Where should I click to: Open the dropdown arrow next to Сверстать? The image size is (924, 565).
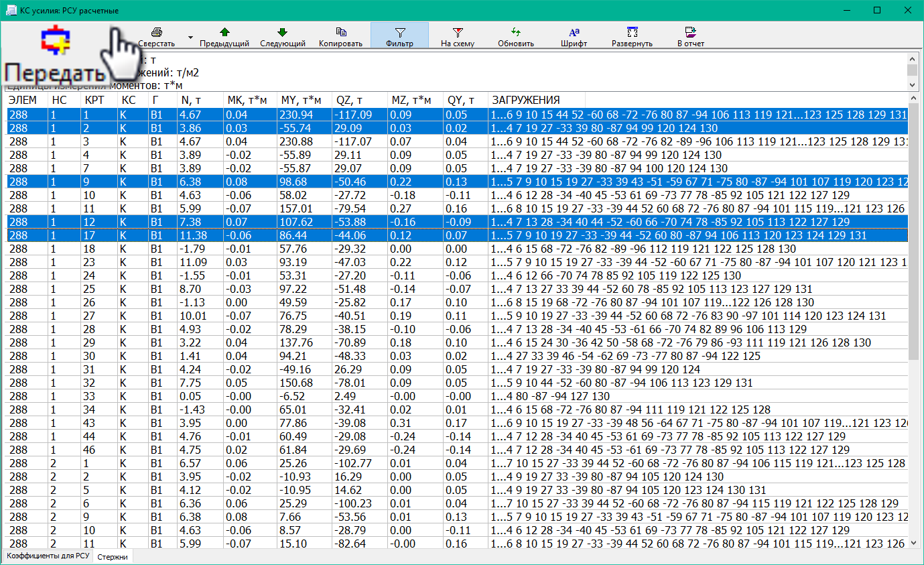tap(190, 38)
